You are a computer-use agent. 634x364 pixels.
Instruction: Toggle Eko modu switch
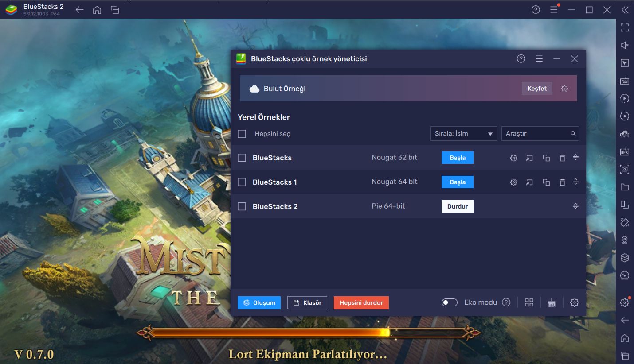click(x=450, y=302)
